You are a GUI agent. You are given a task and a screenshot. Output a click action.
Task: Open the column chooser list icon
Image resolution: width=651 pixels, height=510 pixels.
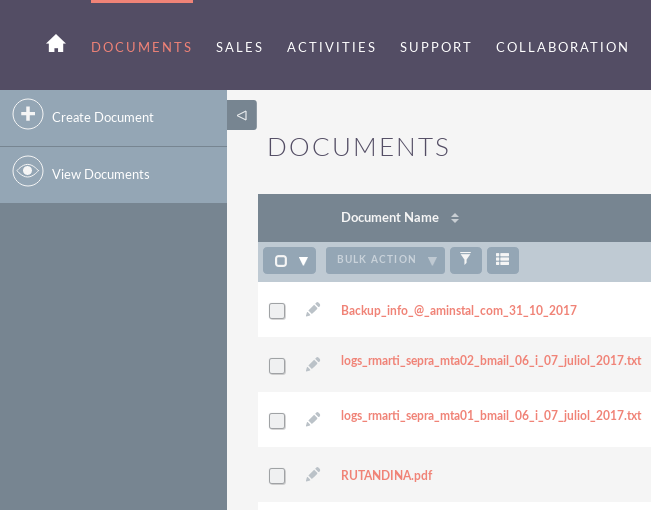click(502, 260)
